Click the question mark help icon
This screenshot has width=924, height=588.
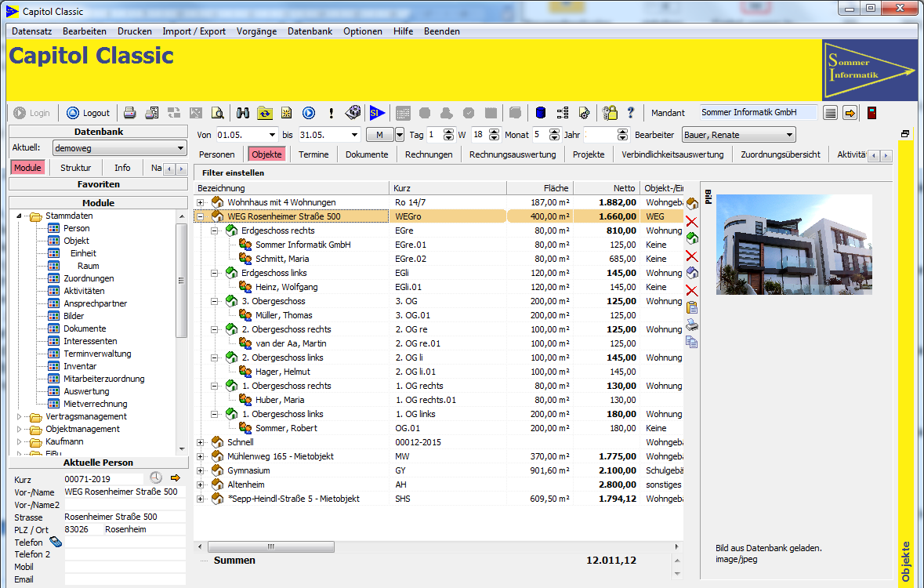[x=631, y=112]
